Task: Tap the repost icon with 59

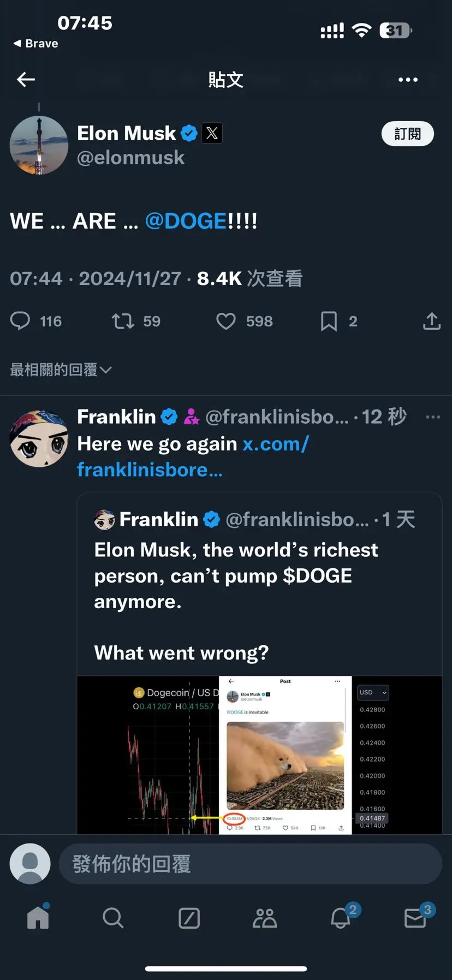Action: (x=123, y=321)
